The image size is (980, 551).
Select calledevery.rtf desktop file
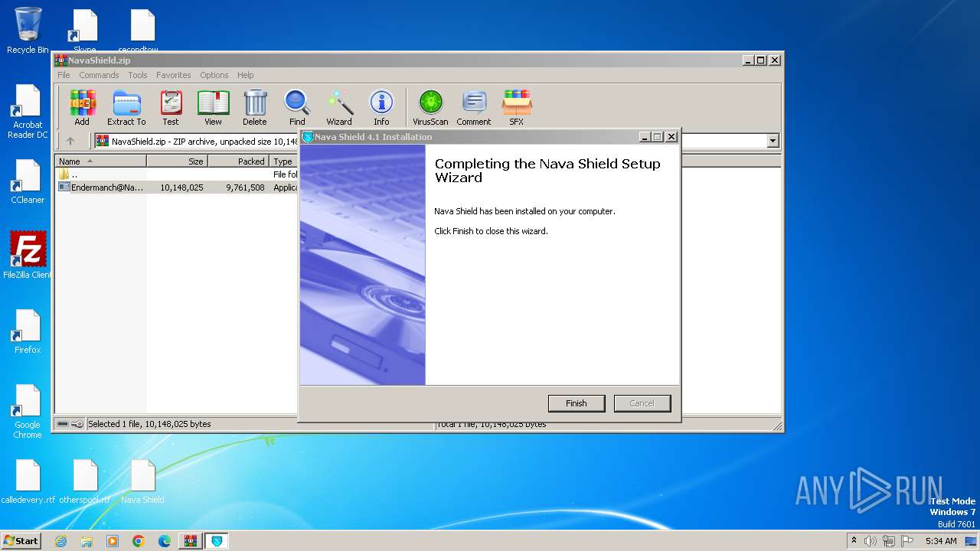coord(28,482)
